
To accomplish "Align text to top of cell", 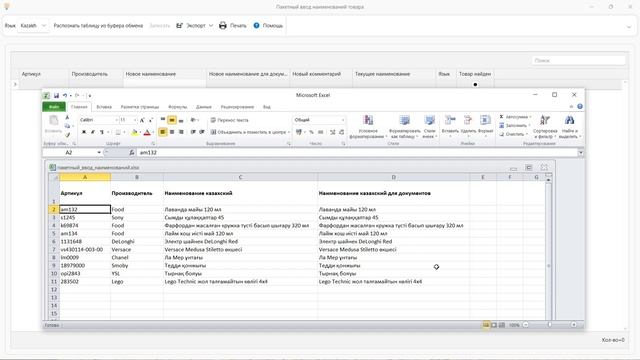I will (163, 120).
